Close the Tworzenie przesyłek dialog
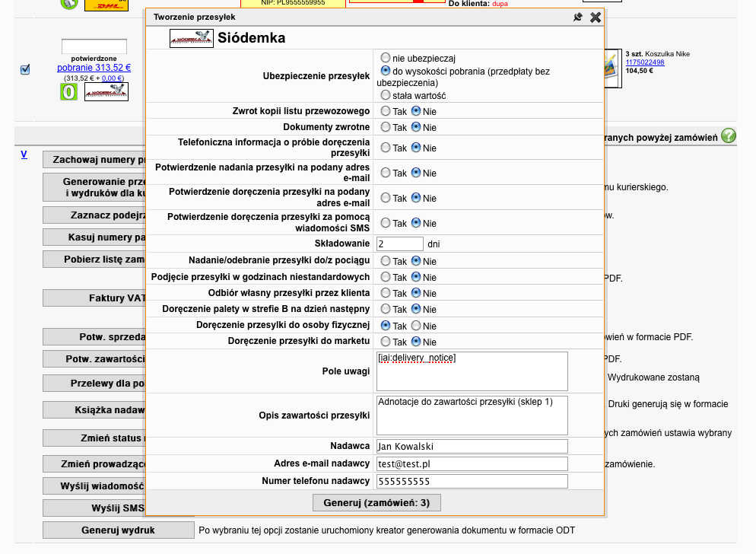Screen dimensions: 756x554 tap(596, 18)
